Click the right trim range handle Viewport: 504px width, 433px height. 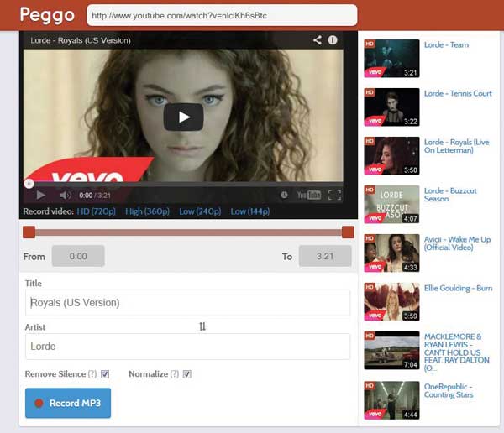tap(348, 232)
